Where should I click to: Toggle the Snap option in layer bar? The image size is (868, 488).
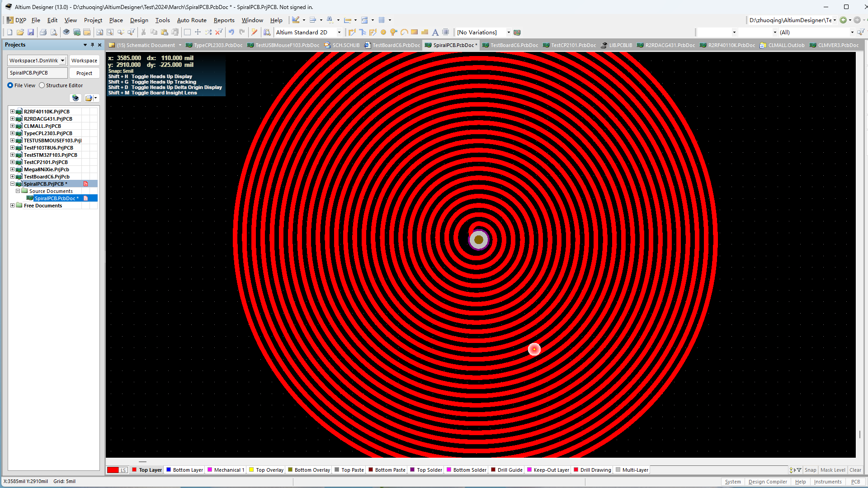click(810, 470)
